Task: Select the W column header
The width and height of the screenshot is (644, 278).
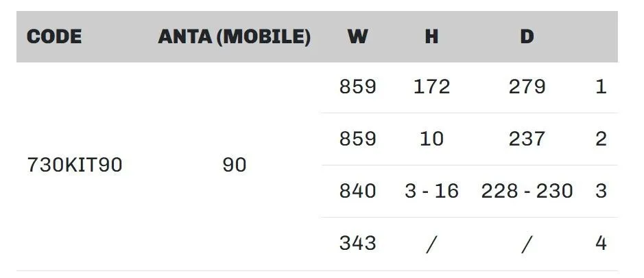Action: (357, 36)
